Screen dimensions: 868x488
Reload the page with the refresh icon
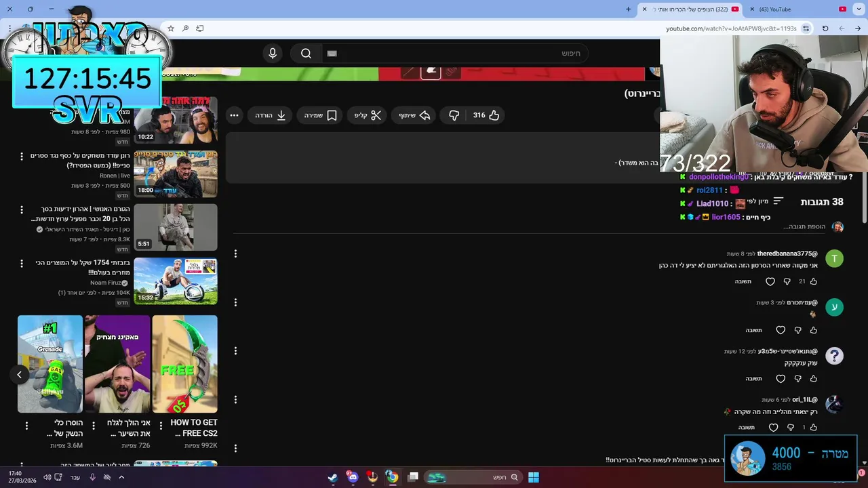(825, 28)
